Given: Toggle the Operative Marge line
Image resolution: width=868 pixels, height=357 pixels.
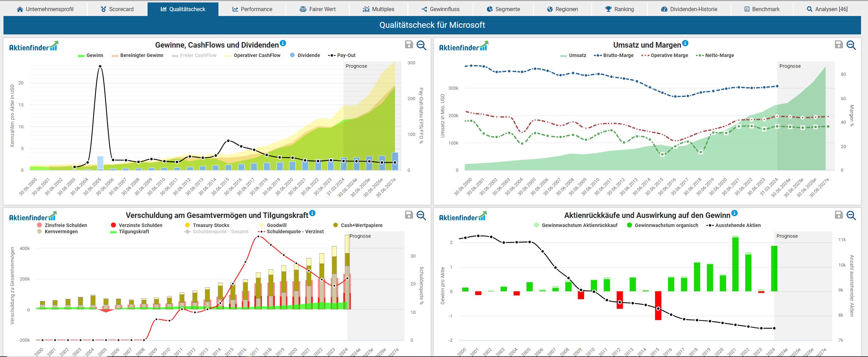Looking at the screenshot, I should (665, 55).
